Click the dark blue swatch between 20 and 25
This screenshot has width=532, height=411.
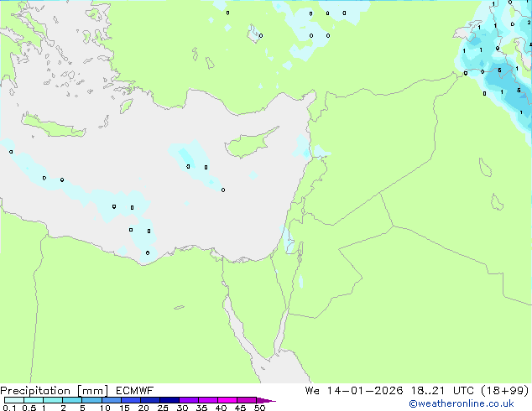pos(149,400)
